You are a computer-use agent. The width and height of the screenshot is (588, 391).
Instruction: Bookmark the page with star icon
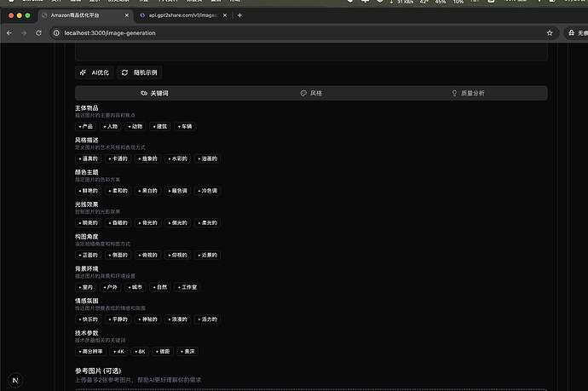550,33
